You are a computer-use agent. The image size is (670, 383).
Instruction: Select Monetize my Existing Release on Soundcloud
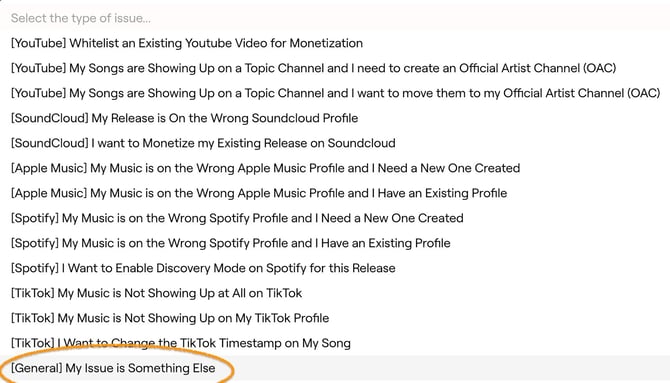pyautogui.click(x=335, y=143)
